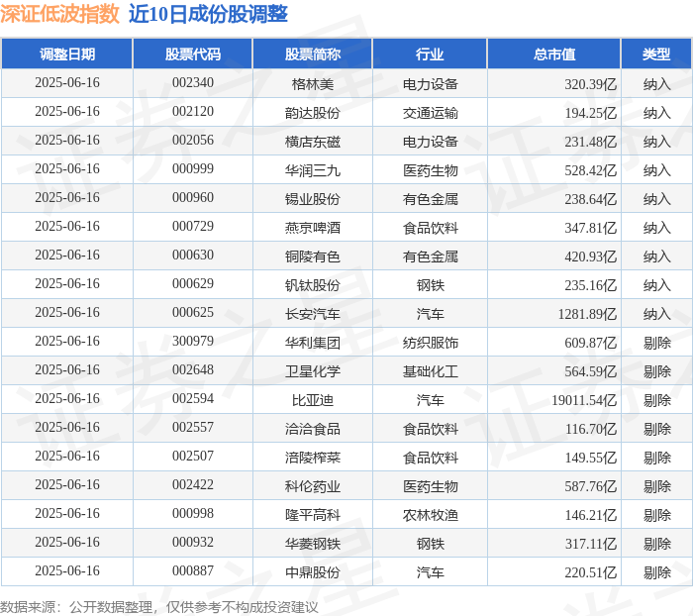This screenshot has width=693, height=616.
Task: Click market value 235.16亿
Action: (590, 285)
